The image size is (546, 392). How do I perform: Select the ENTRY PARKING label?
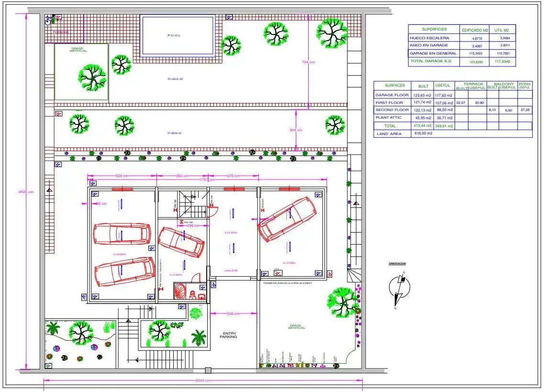click(228, 335)
